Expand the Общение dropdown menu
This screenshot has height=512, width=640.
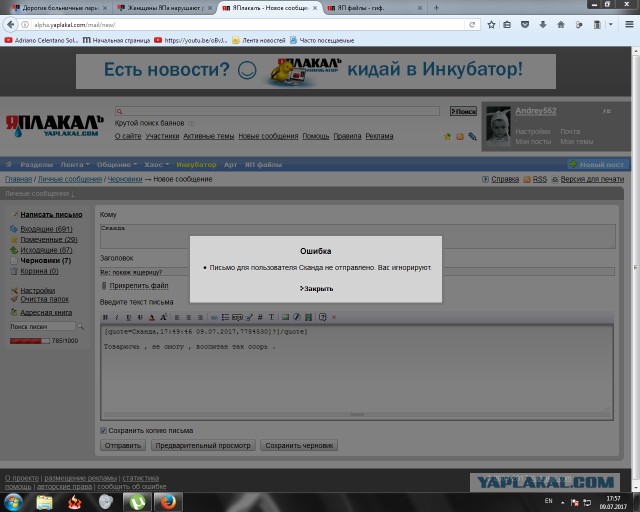[x=117, y=165]
